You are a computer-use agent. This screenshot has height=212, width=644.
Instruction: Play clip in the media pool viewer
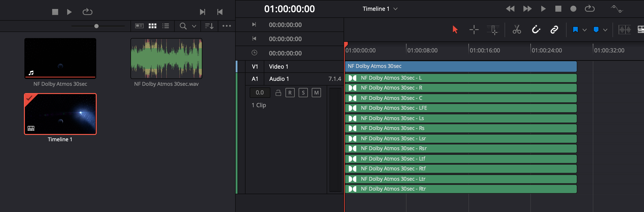[x=69, y=12]
